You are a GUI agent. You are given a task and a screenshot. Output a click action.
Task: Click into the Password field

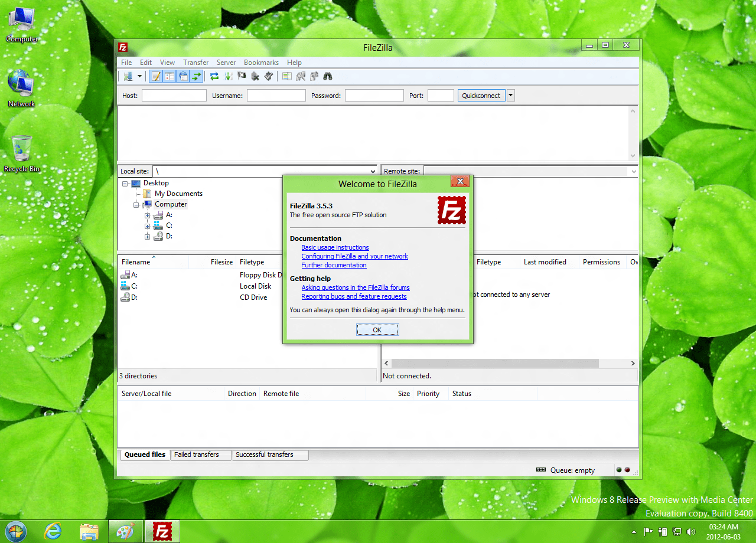[x=374, y=96]
